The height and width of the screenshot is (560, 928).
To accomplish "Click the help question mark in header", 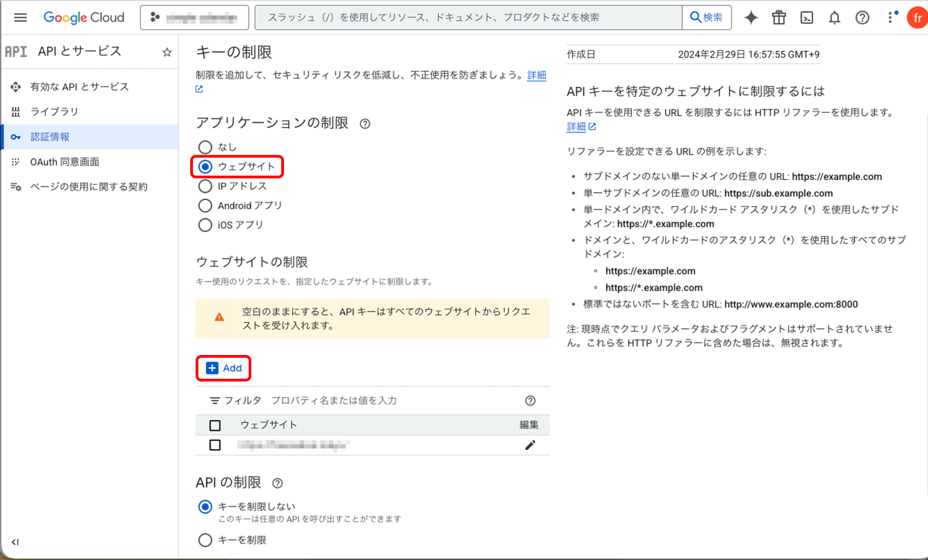I will 862,18.
